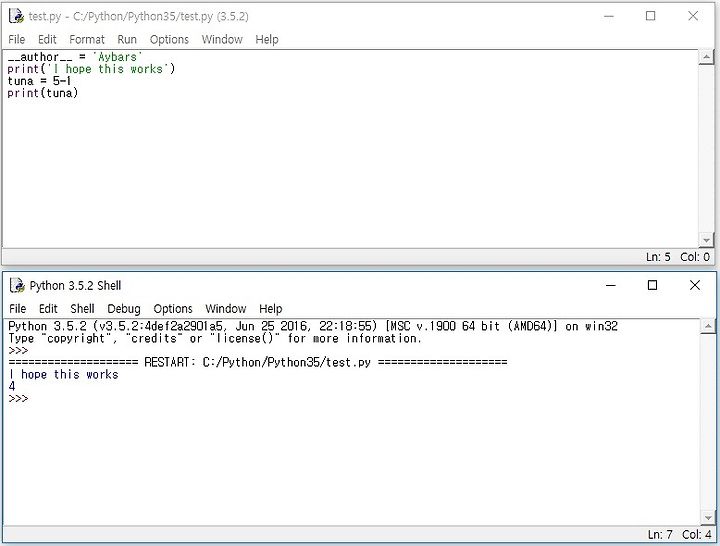
Task: Click the test.py window title text
Action: (x=139, y=17)
